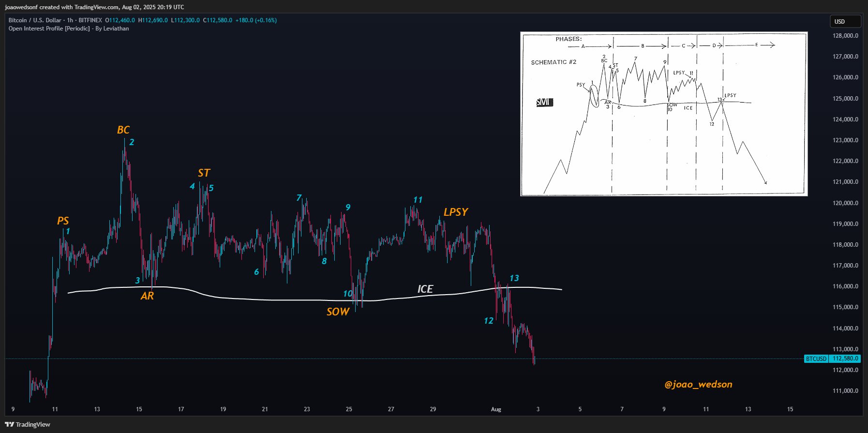Click the date 25 on time axis

coord(349,409)
